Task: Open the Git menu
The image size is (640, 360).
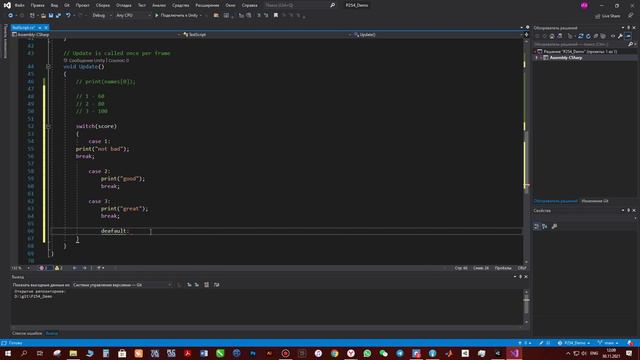Action: click(x=67, y=5)
